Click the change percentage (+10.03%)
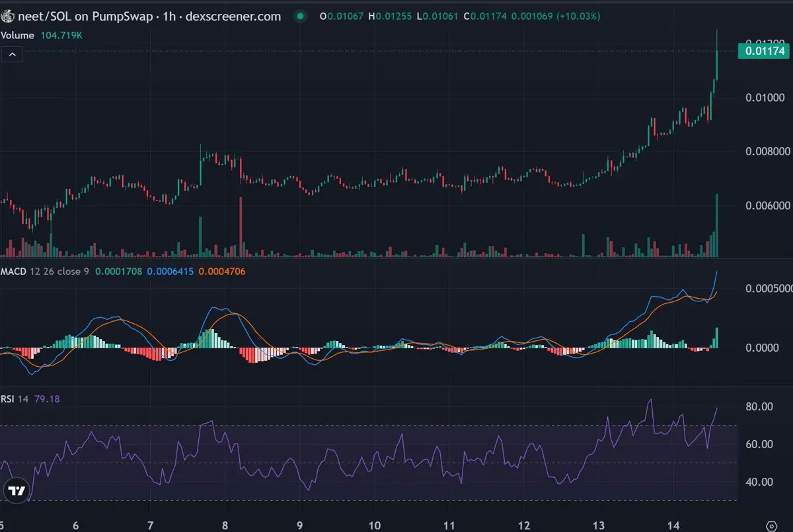Screen dimensions: 793x532 click(577, 17)
